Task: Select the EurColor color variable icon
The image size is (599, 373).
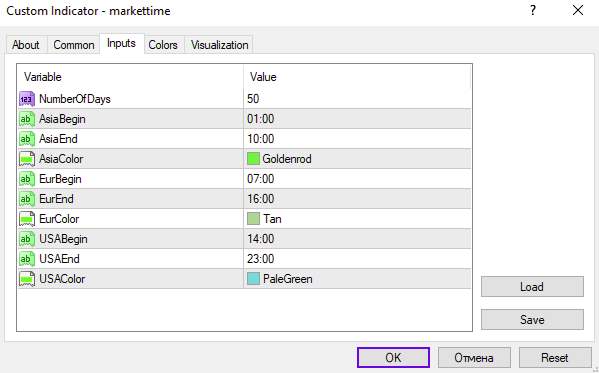Action: pyautogui.click(x=27, y=219)
